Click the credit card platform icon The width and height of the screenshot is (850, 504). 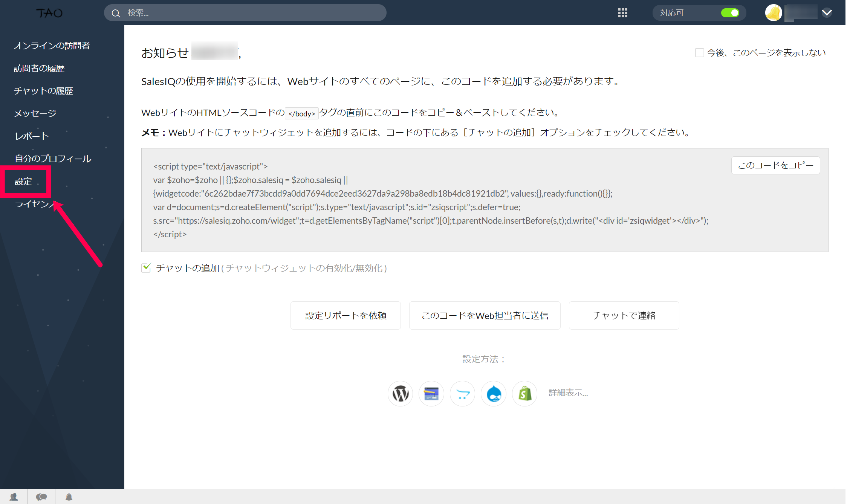[431, 393]
